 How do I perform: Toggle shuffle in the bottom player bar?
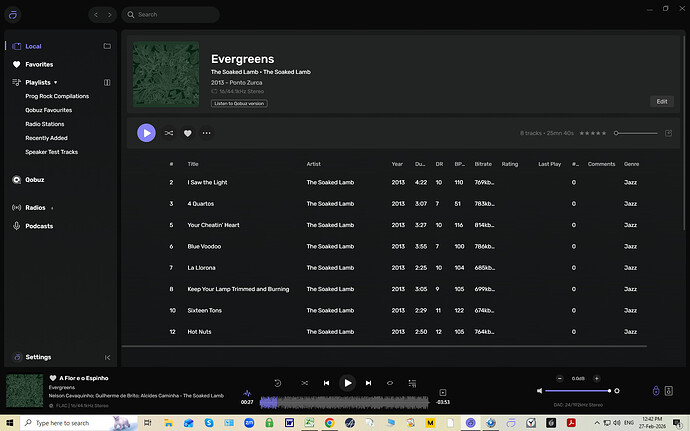click(x=305, y=383)
